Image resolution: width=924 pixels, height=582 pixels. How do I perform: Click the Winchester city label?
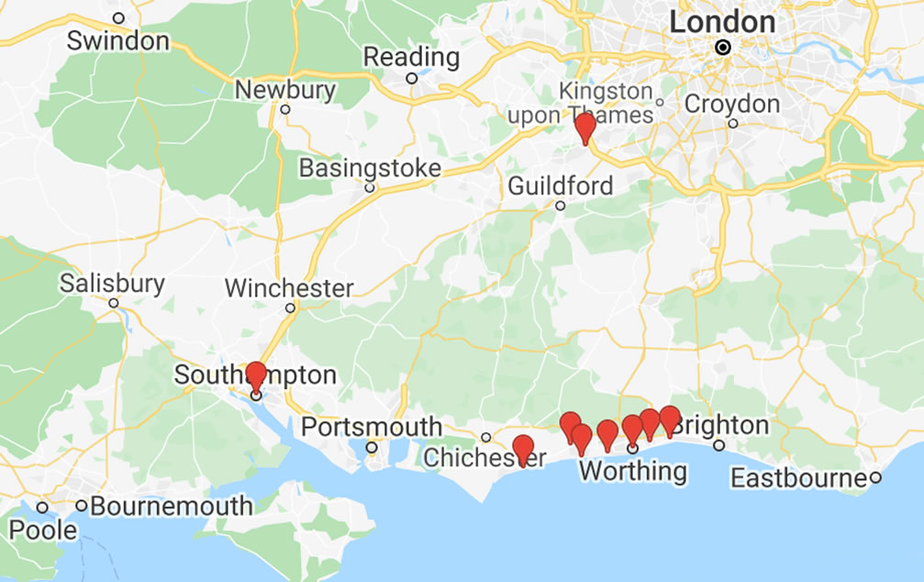289,288
